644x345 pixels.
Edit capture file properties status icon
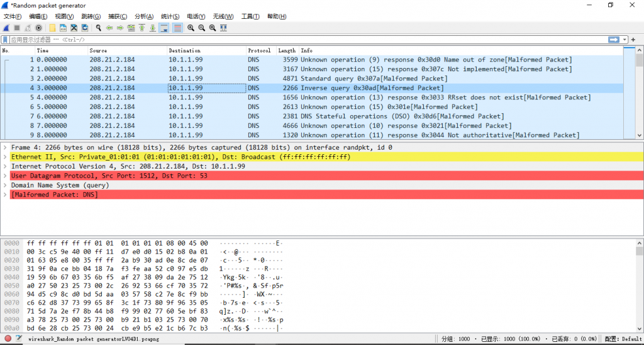point(18,339)
